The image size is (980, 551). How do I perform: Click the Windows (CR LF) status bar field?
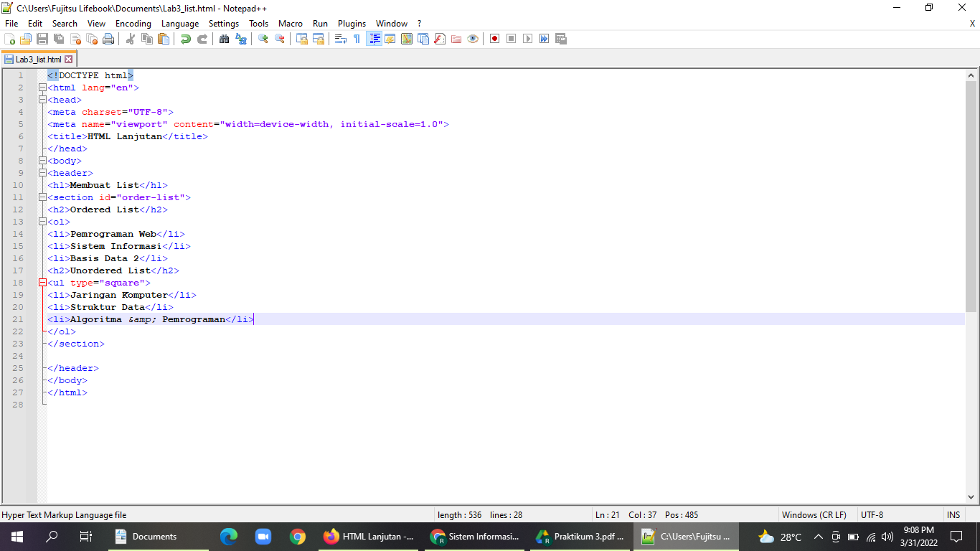click(814, 515)
